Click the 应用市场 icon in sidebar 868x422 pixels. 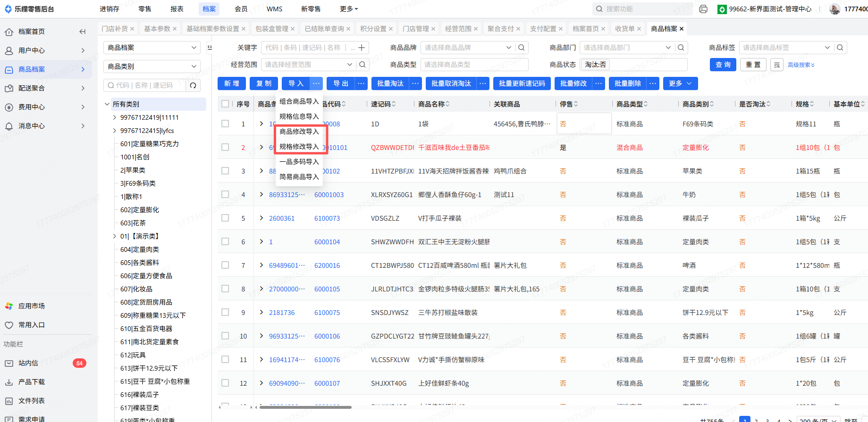[9, 306]
